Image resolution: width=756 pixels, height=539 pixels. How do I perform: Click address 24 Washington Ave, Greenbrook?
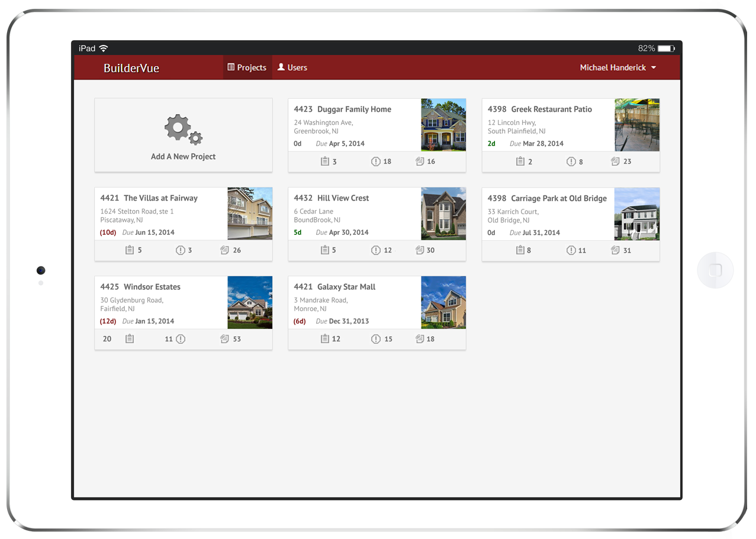(x=323, y=127)
